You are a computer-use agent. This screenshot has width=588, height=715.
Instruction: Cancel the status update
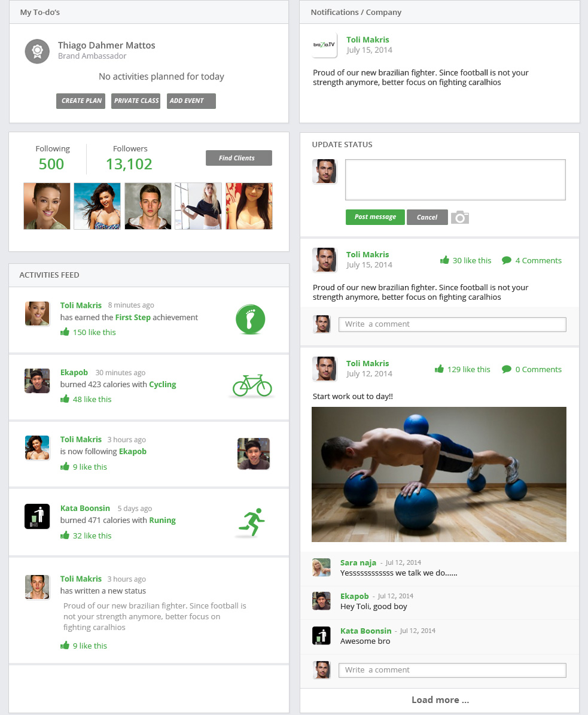(427, 217)
